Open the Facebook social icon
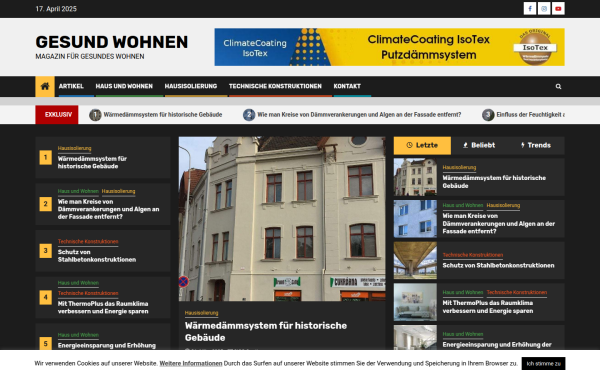Screen dimensions: 600x375 (x=530, y=8)
